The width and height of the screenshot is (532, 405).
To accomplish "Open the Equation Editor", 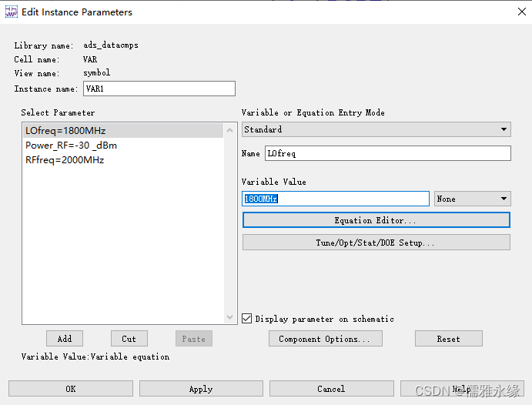I will (x=376, y=220).
